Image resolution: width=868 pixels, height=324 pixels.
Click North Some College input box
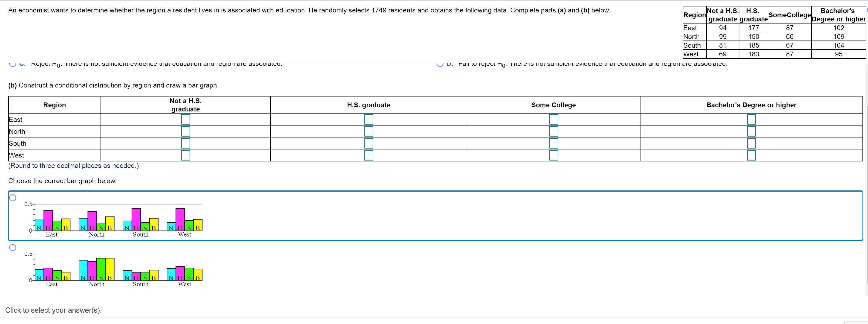pos(554,131)
